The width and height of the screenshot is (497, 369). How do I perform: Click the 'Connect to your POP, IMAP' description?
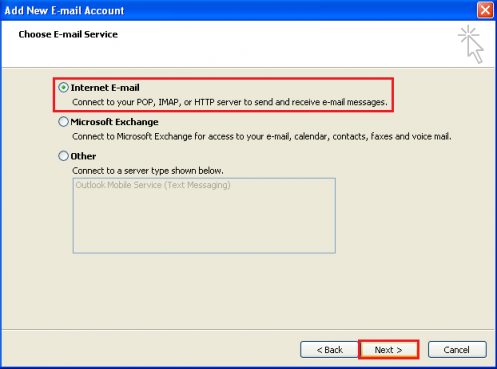230,102
